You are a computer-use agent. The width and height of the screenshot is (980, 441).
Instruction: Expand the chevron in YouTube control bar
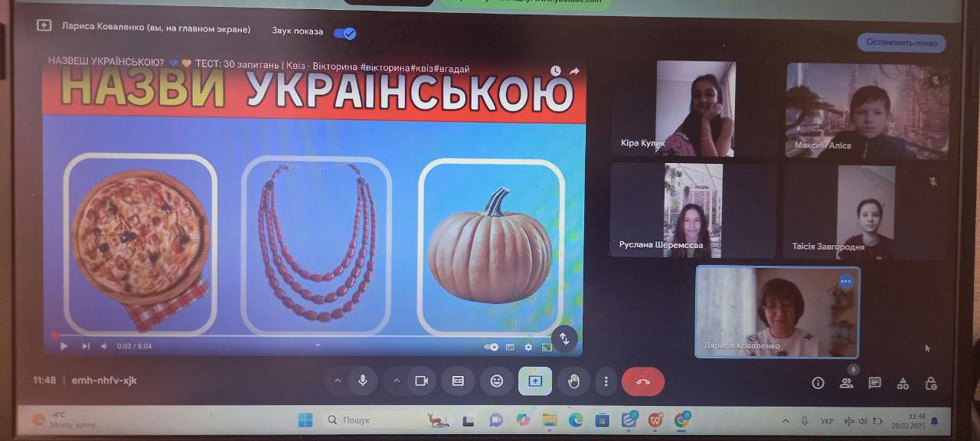pos(318,345)
